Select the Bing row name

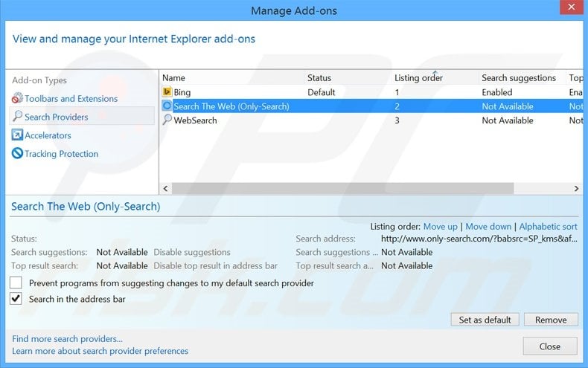pyautogui.click(x=182, y=92)
